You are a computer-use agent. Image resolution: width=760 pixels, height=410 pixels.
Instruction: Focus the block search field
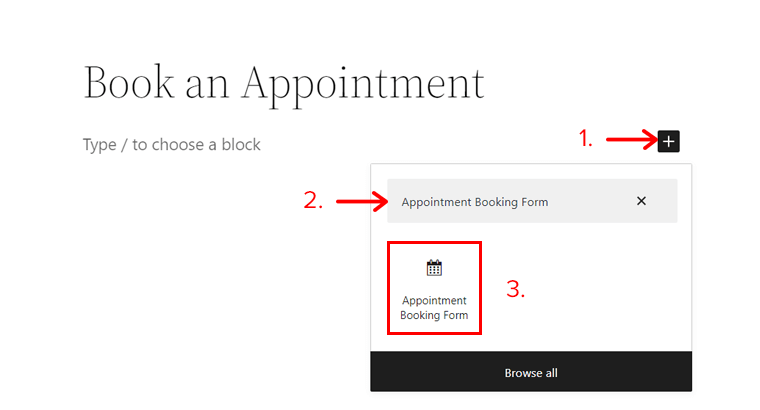tap(532, 201)
